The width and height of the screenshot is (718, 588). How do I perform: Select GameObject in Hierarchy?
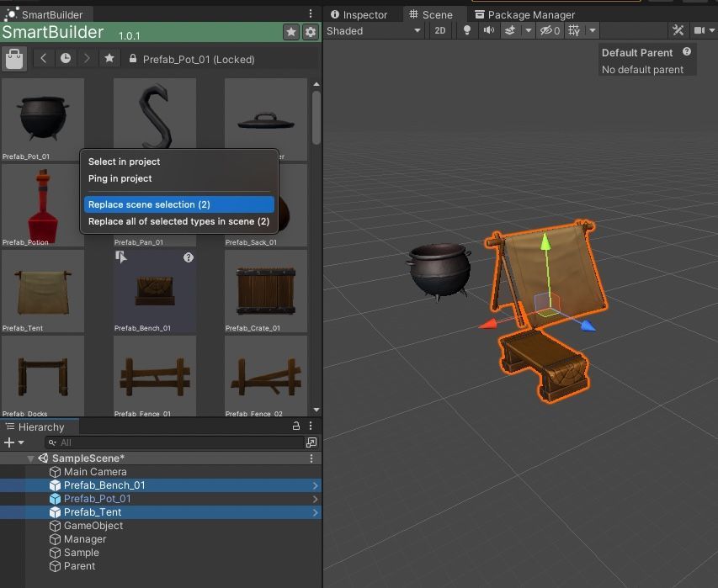click(x=93, y=526)
